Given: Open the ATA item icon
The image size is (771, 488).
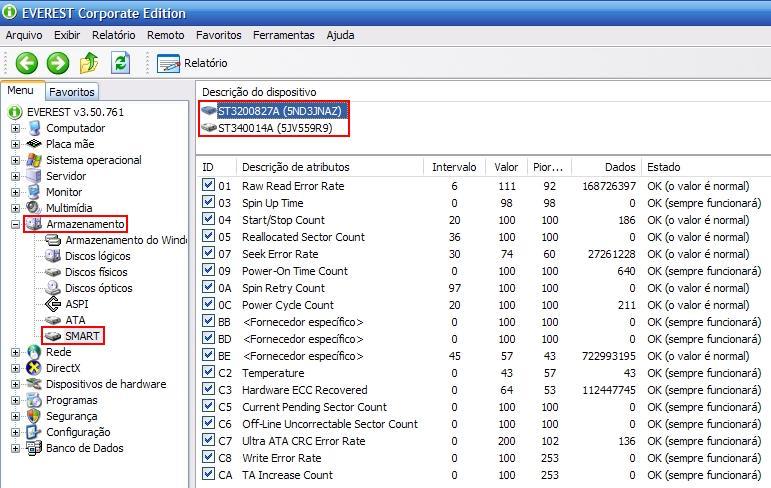Looking at the screenshot, I should point(53,320).
